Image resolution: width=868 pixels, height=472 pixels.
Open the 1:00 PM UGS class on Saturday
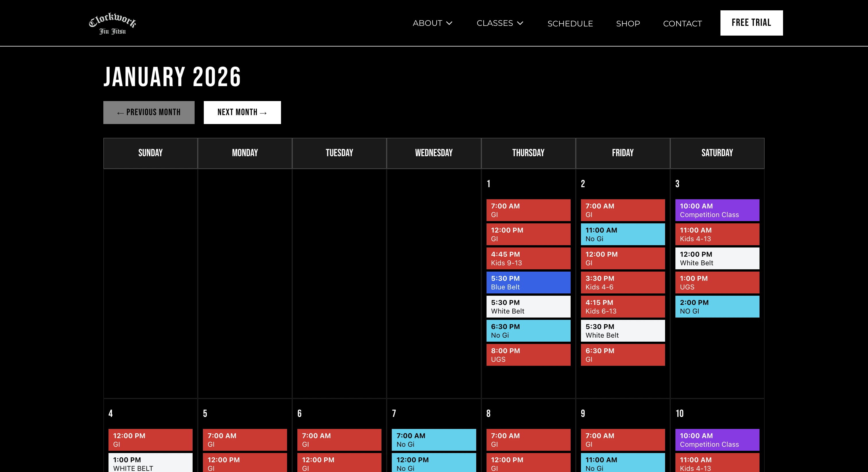pyautogui.click(x=717, y=283)
